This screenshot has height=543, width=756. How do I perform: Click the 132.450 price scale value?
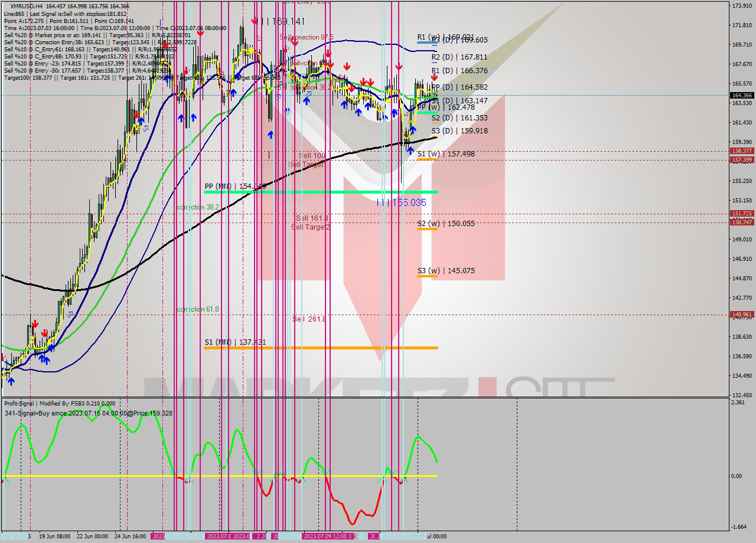tap(742, 395)
